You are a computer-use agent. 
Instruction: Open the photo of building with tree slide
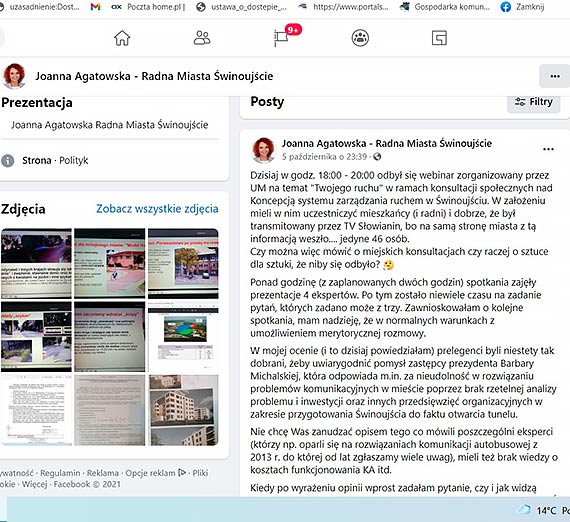183,264
